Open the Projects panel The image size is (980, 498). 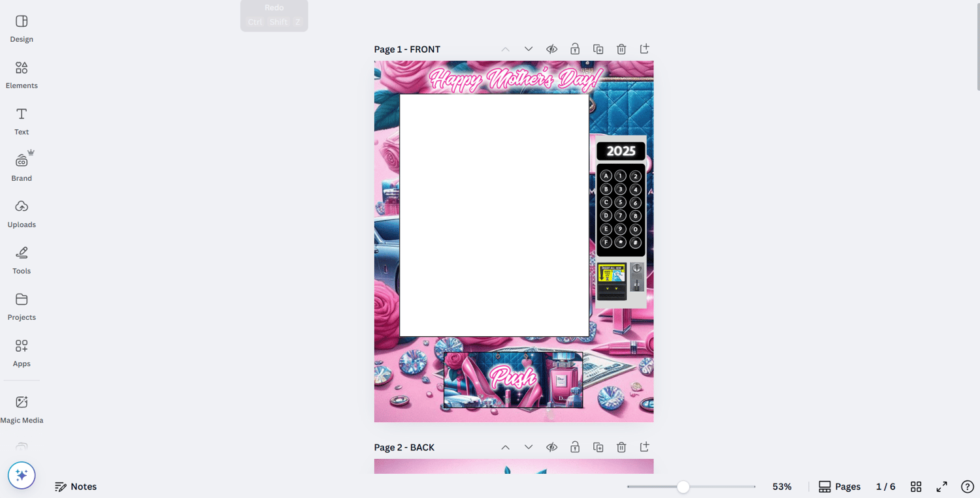(x=22, y=307)
